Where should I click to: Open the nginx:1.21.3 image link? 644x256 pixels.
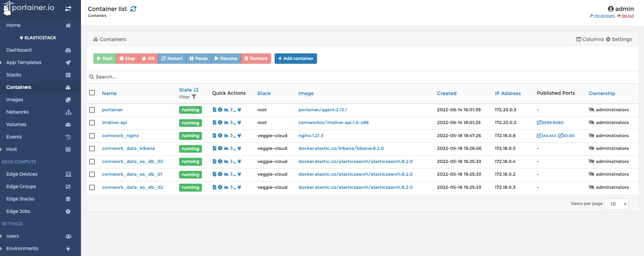point(311,136)
